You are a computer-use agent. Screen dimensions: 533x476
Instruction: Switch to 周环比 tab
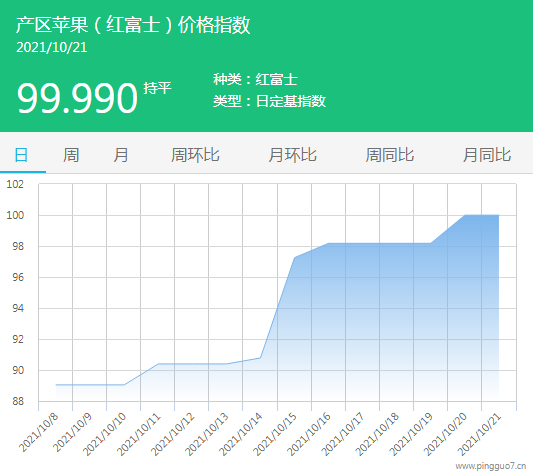click(x=195, y=155)
